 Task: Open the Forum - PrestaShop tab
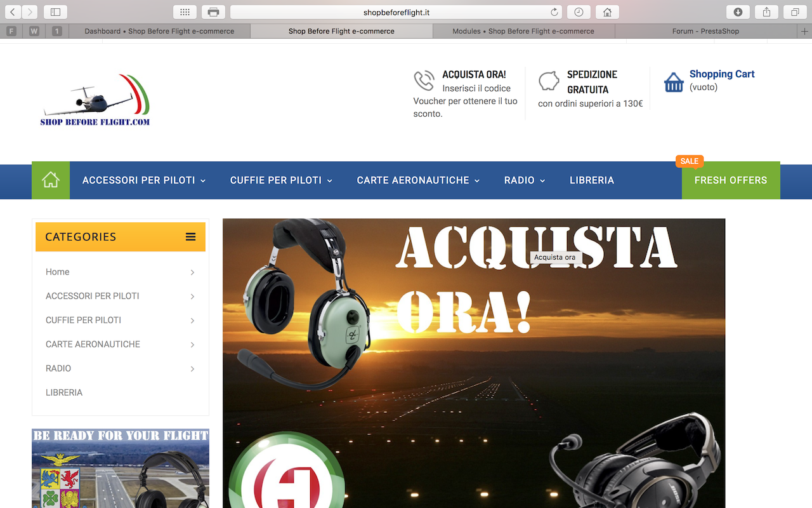706,31
